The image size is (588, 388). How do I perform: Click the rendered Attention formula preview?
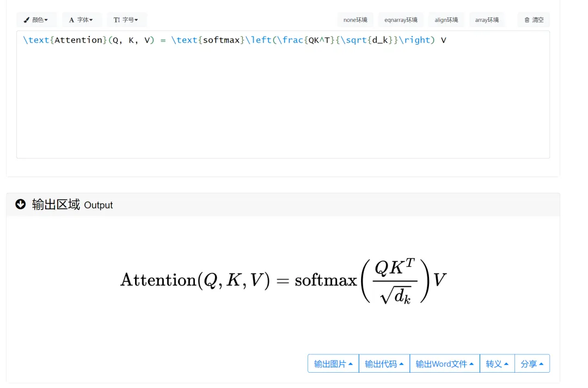[283, 281]
